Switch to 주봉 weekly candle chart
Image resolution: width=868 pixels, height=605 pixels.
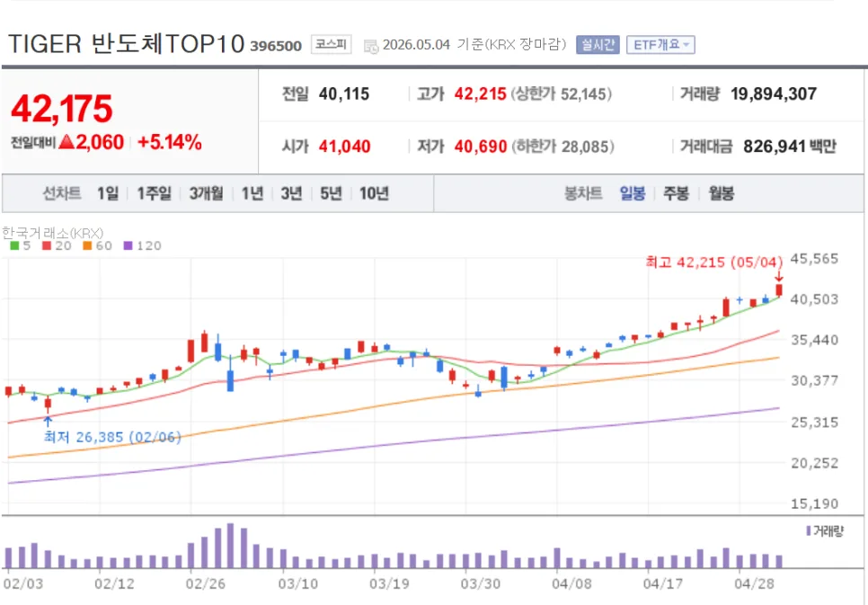point(676,193)
